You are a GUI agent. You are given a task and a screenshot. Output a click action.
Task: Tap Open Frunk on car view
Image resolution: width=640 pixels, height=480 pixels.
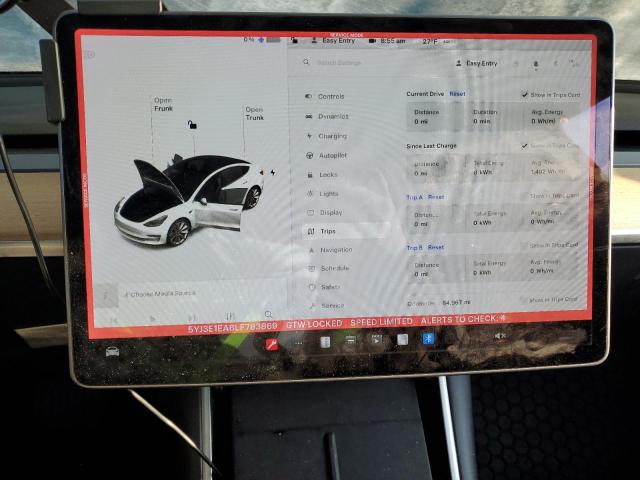[163, 104]
